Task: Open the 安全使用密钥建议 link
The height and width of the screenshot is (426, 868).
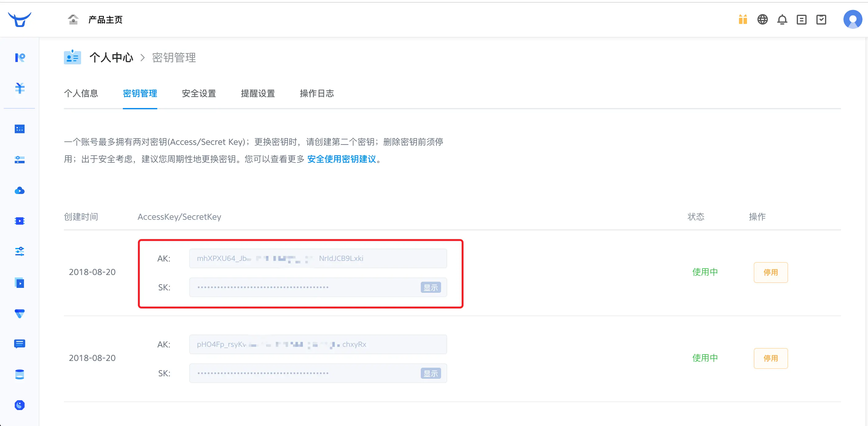Action: coord(341,159)
